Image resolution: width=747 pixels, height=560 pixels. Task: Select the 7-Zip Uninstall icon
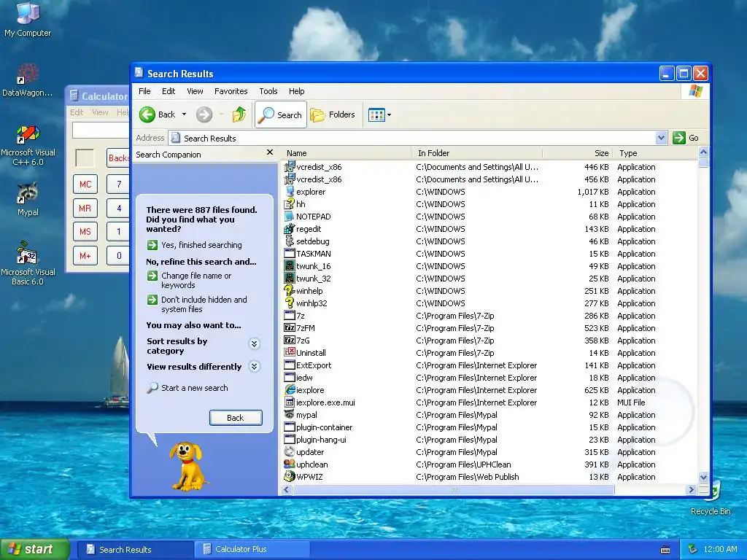pyautogui.click(x=289, y=352)
